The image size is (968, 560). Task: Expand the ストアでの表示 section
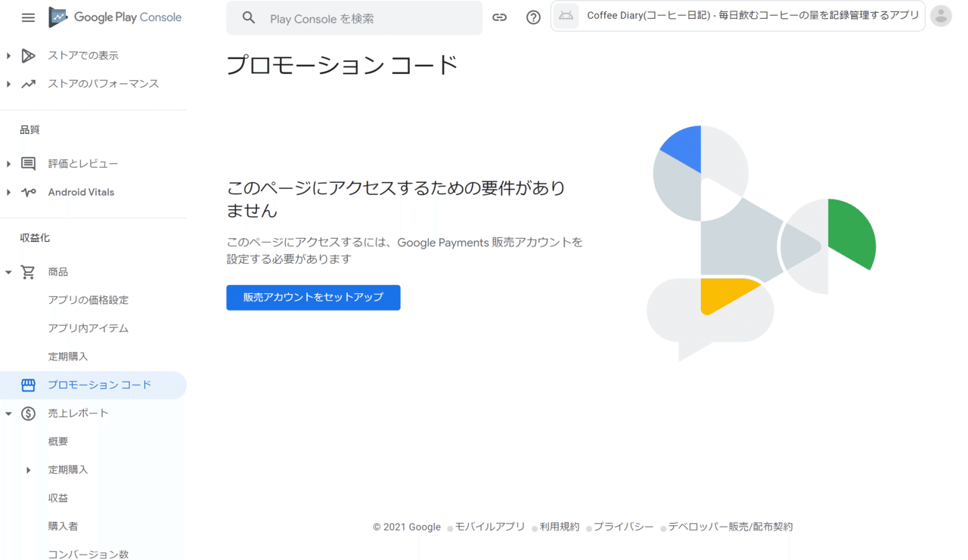pos(8,55)
